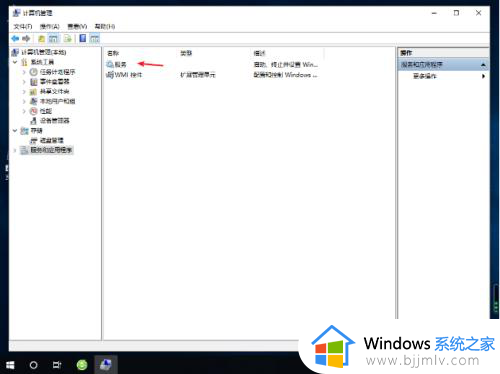
Task: Click the clock icon for 任务计划程序
Action: (33, 72)
